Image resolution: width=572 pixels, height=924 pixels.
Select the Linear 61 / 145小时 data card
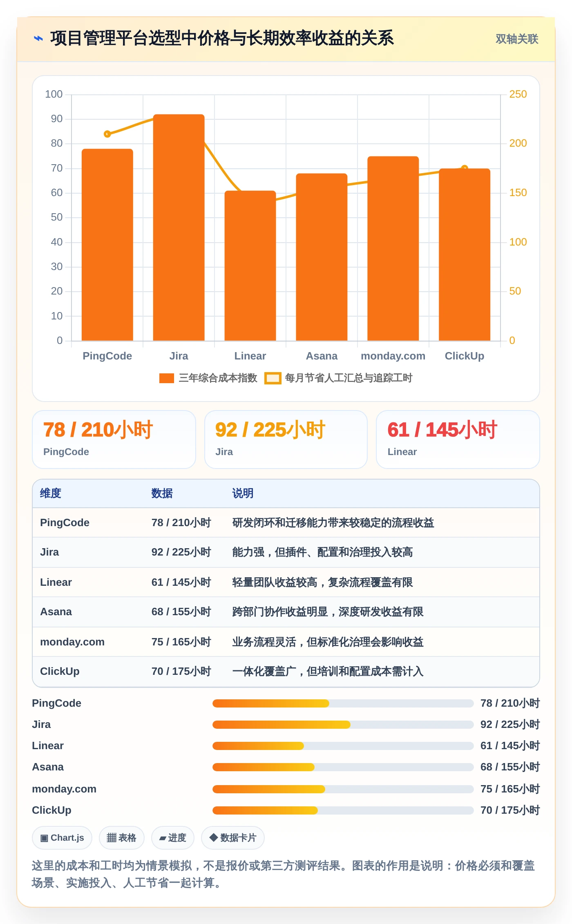point(458,440)
